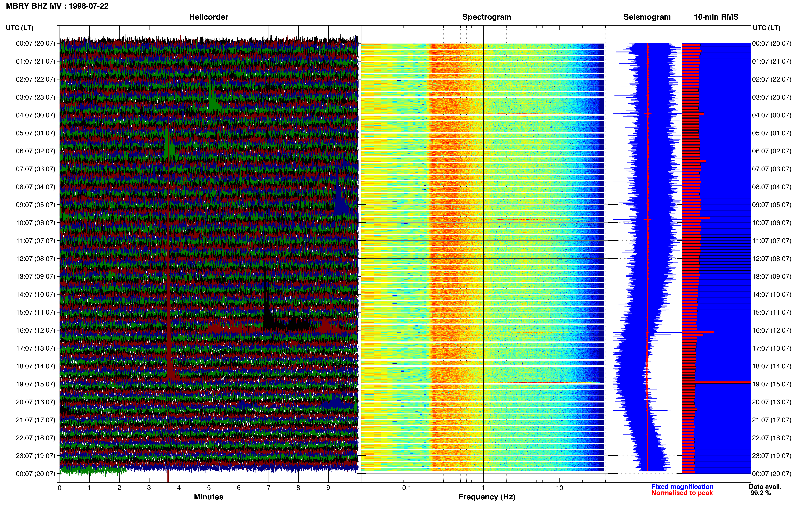Click right-side time label '13:07 (09:07)'
The width and height of the screenshot is (812, 508).
[772, 277]
